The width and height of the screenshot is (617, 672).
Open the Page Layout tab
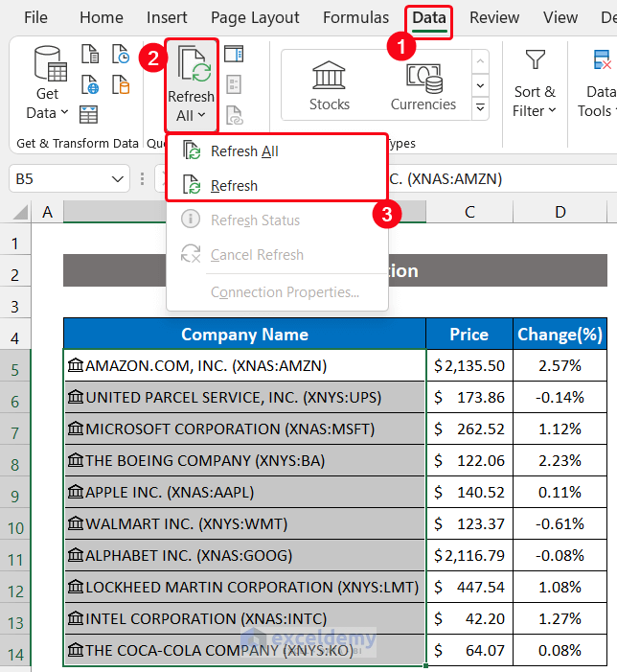click(255, 18)
